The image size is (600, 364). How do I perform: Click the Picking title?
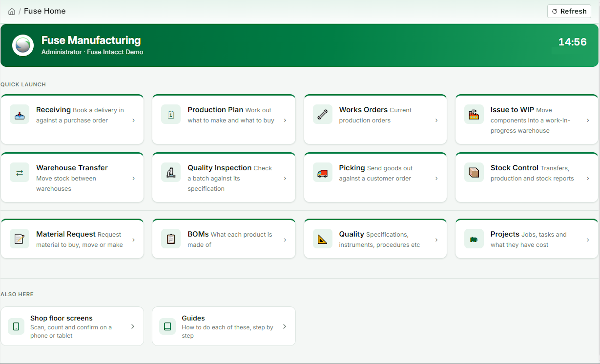(x=352, y=168)
